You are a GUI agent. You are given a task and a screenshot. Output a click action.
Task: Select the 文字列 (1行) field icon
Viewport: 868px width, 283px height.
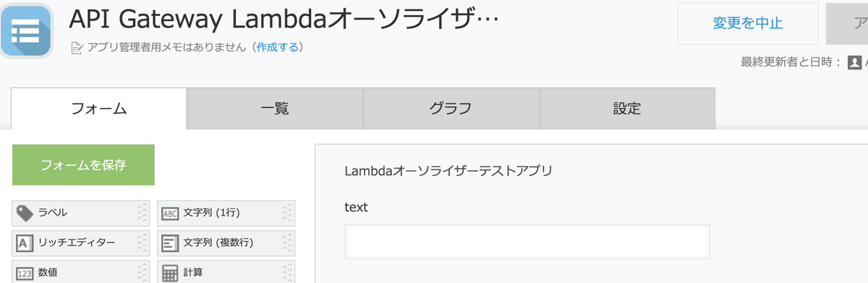click(x=170, y=213)
